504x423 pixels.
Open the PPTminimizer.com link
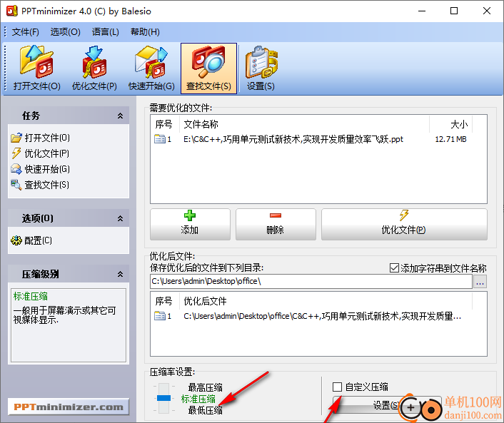[x=69, y=407]
